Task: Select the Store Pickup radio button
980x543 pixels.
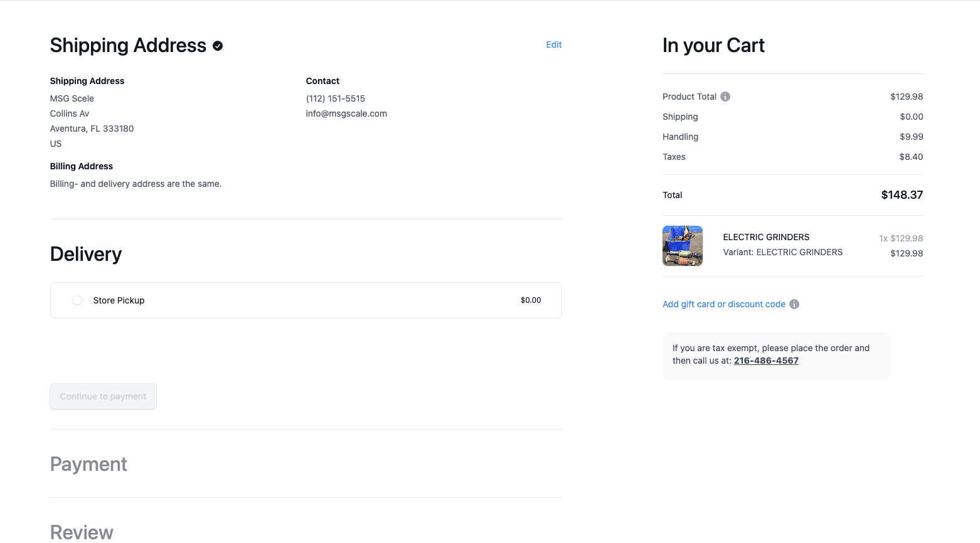Action: click(77, 300)
